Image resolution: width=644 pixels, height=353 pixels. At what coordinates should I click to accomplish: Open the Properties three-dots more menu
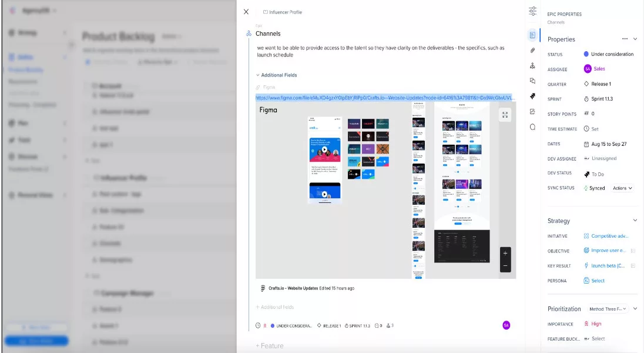pyautogui.click(x=625, y=39)
